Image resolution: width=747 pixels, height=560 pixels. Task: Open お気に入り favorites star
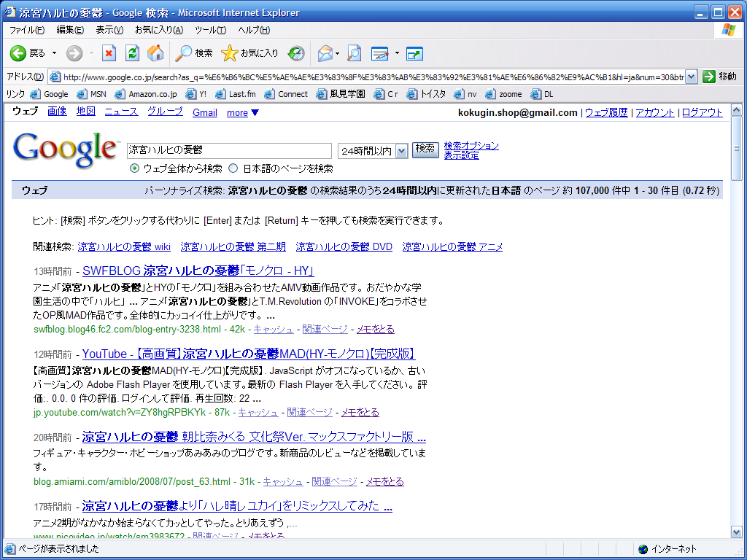point(249,53)
